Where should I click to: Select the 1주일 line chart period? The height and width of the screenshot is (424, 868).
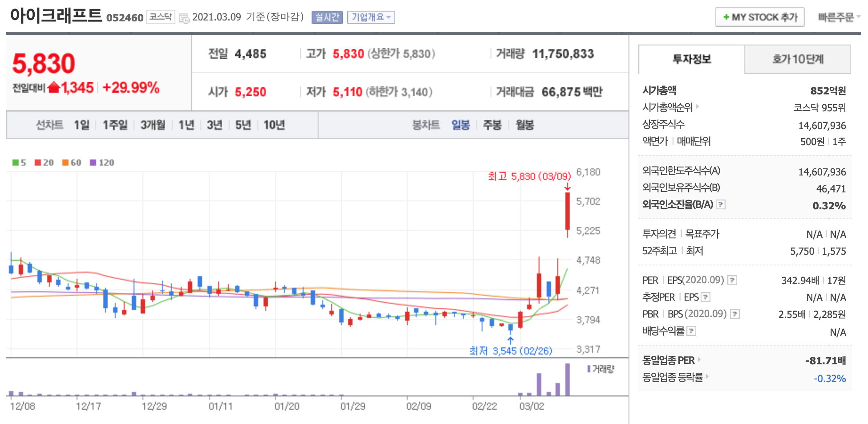(115, 125)
